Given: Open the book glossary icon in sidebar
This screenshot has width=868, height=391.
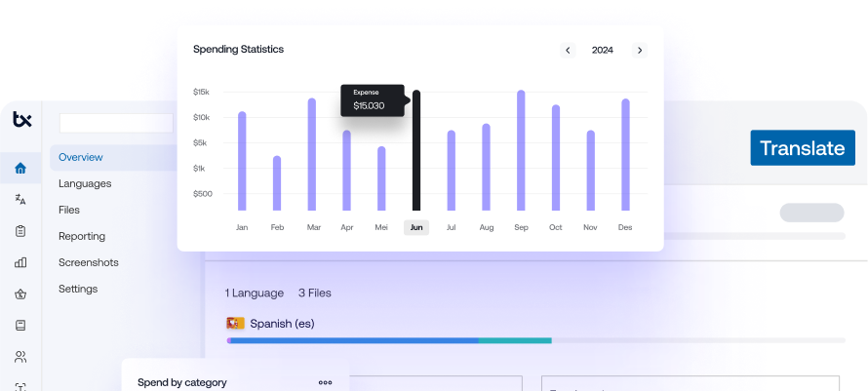Looking at the screenshot, I should pos(20,325).
